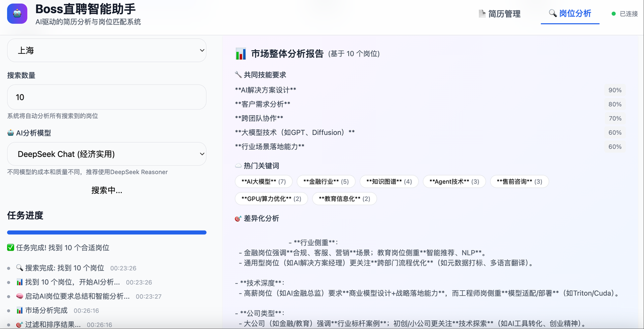Click the cloud icon next to 热门关键词

coord(238,166)
